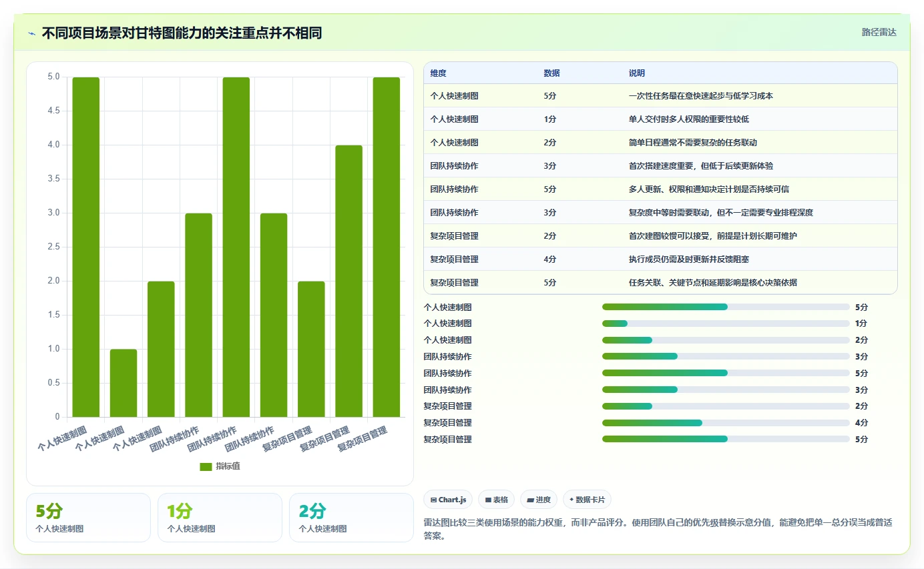Click the 数据卡片 tag star icon
Viewport: 924px width, 569px height.
coord(571,500)
